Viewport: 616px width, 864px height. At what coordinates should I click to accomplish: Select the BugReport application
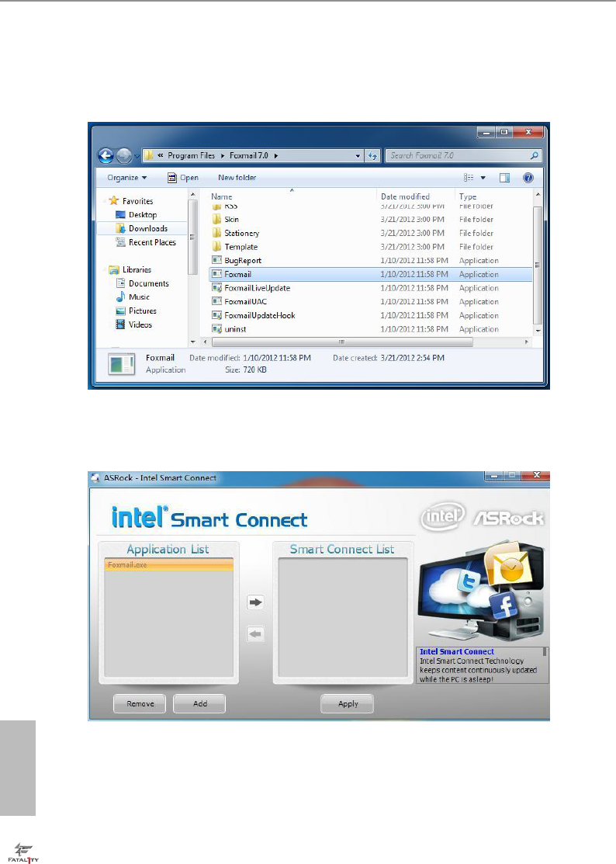pyautogui.click(x=243, y=261)
